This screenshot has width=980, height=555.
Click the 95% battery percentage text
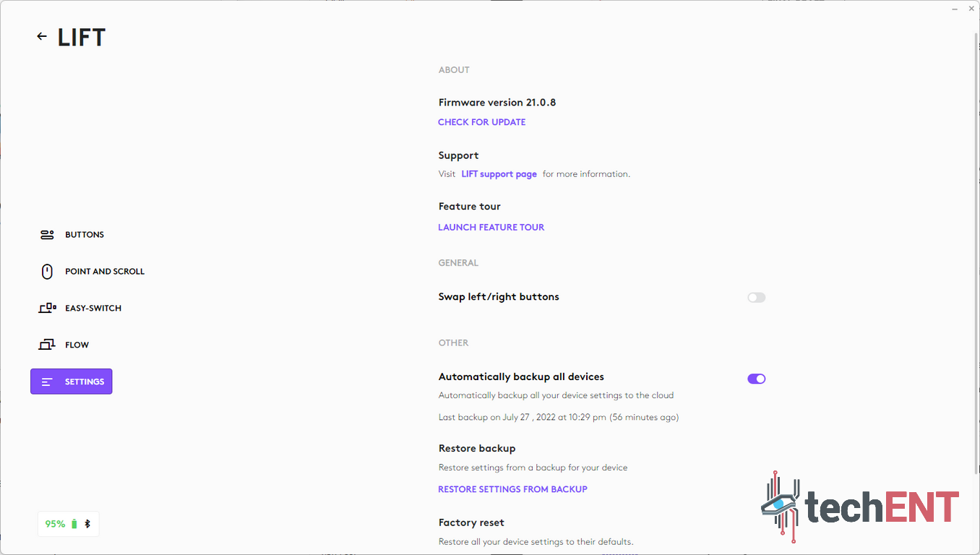tap(55, 524)
